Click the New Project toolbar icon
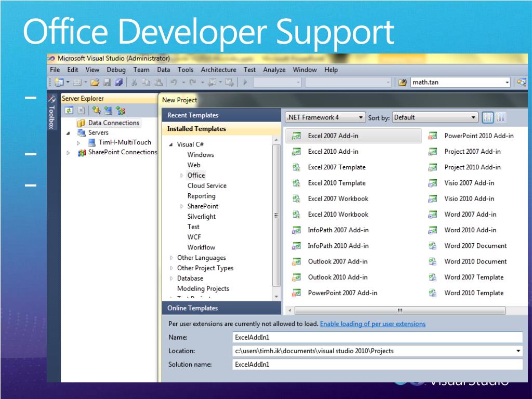Image resolution: width=532 pixels, height=399 pixels. click(x=59, y=82)
